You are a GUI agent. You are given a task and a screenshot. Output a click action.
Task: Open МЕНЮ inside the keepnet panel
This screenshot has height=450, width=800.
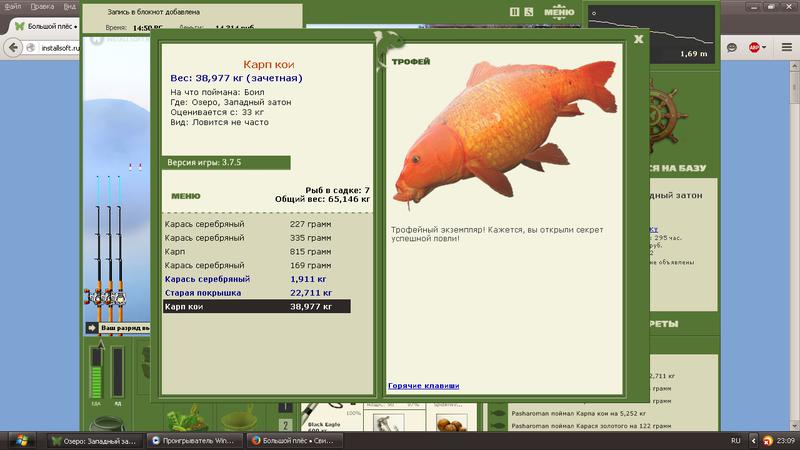(x=186, y=196)
